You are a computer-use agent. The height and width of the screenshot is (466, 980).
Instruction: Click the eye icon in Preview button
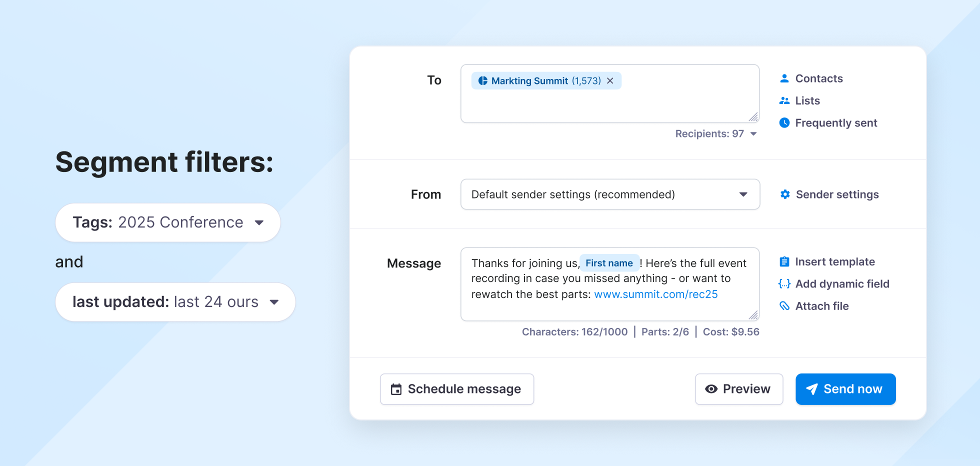click(x=711, y=389)
